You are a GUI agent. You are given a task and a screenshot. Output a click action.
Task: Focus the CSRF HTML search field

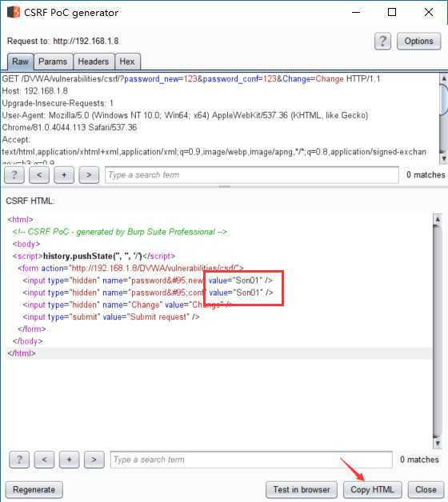tap(251, 460)
